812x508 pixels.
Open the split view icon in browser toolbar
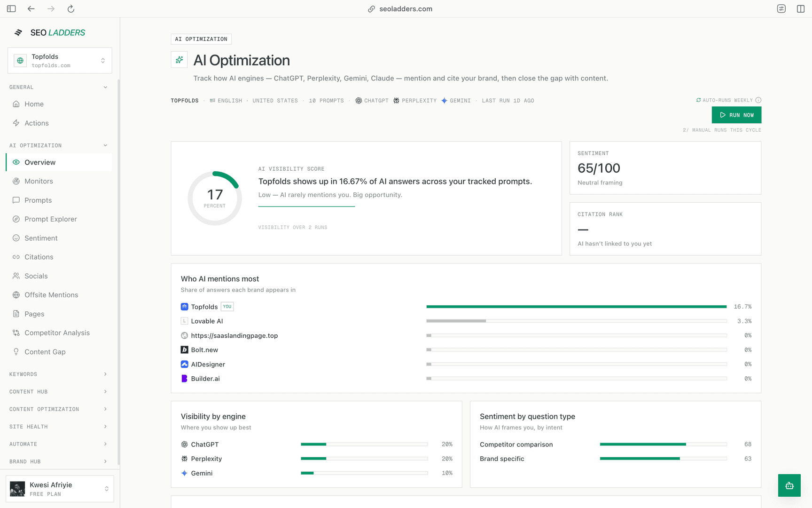[x=801, y=8]
